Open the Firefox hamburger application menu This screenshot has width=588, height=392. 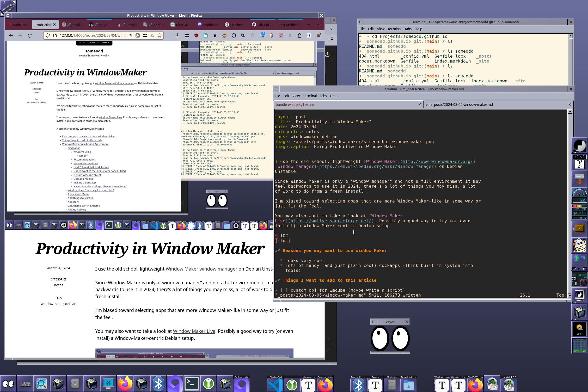318,35
